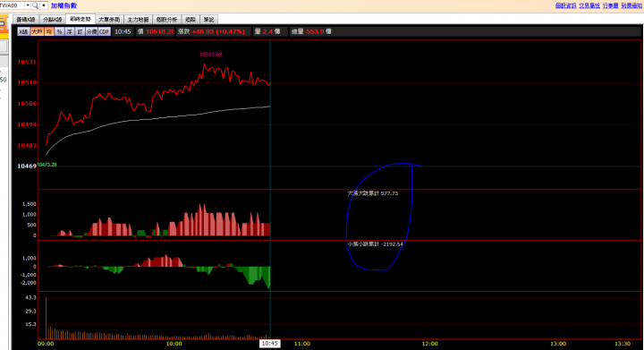Image resolution: width=644 pixels, height=350 pixels.
Task: Toggle the CDP indicator button
Action: coord(105,31)
